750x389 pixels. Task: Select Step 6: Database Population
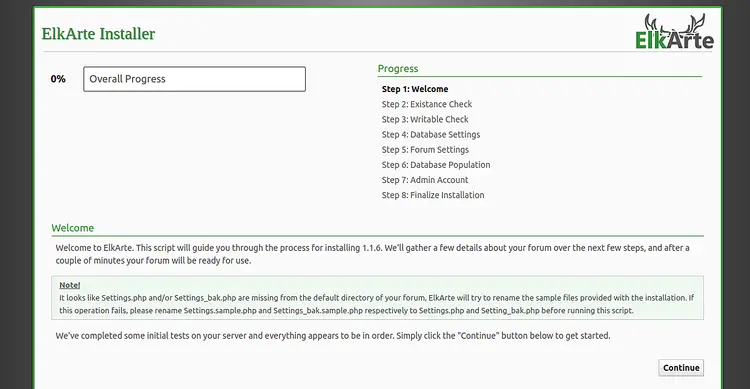(436, 165)
